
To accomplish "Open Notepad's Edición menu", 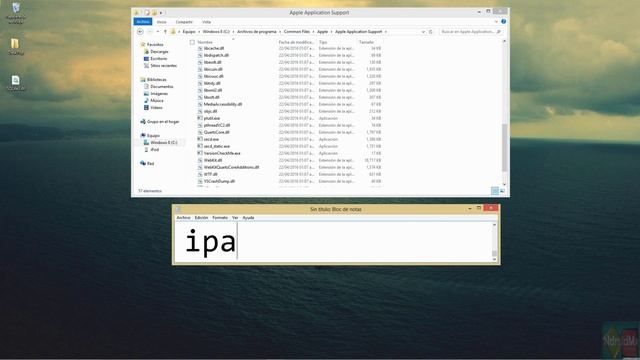I will tap(201, 218).
